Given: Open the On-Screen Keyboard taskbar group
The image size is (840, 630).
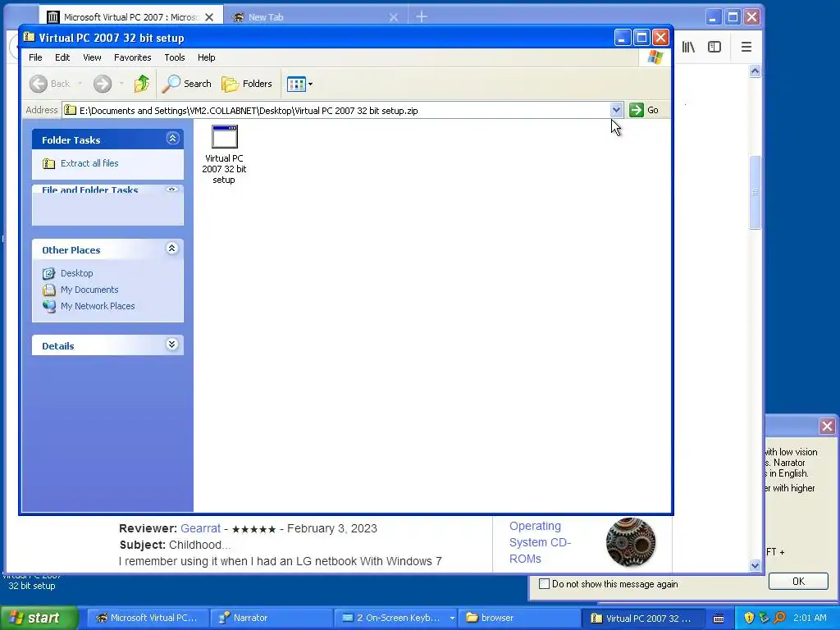Looking at the screenshot, I should pos(395,619).
